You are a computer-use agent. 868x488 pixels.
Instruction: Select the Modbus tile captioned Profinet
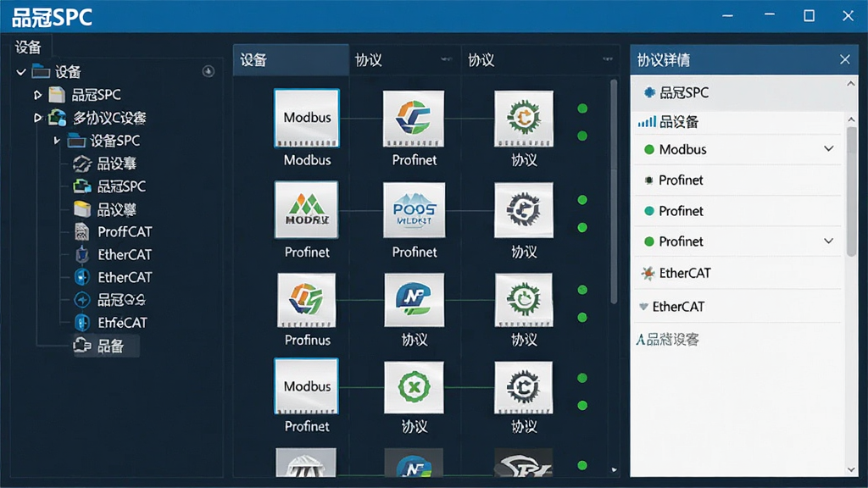click(x=306, y=386)
